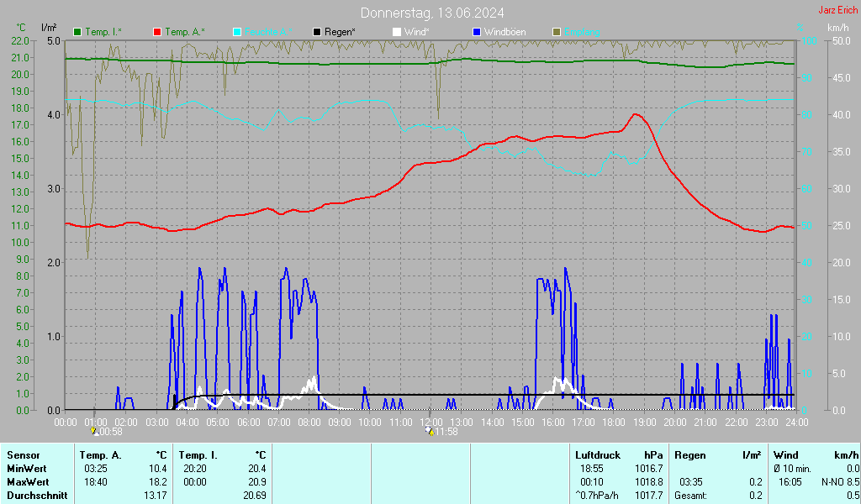Click the 20.4 indoor minimum value
Screen dimensions: 861x504
pyautogui.click(x=257, y=469)
